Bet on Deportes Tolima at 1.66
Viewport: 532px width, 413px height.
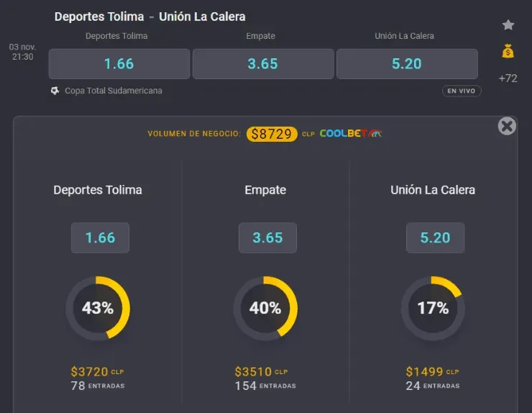tap(119, 63)
